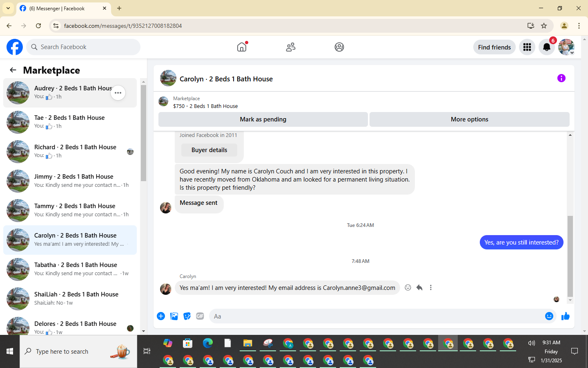The image size is (588, 368).
Task: Open File Explorer from the taskbar
Action: pos(247,343)
